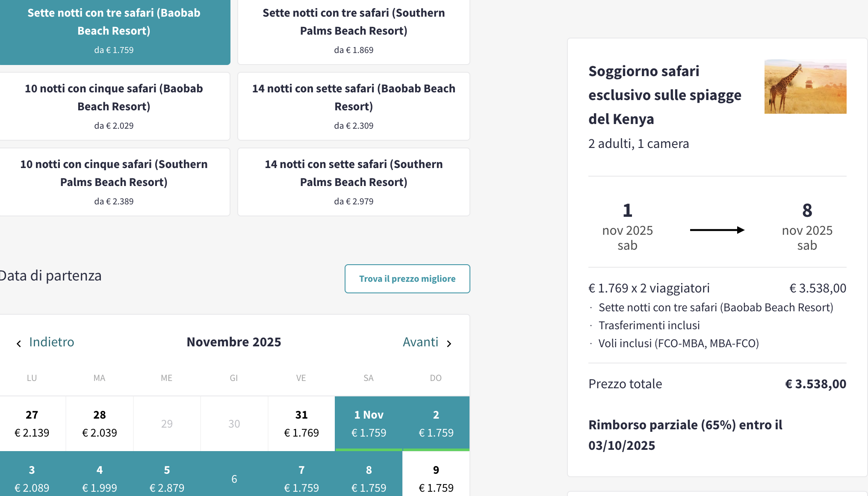The width and height of the screenshot is (868, 496).
Task: Choose Sette notti Southern Palms Beach Resort option
Action: 354,31
